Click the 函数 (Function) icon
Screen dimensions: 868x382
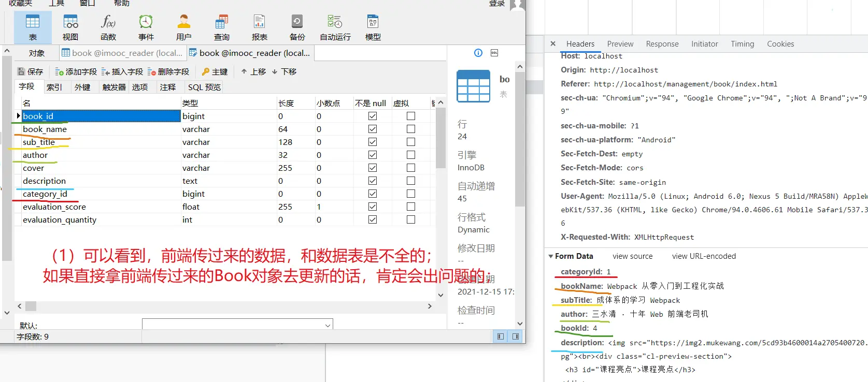[108, 27]
